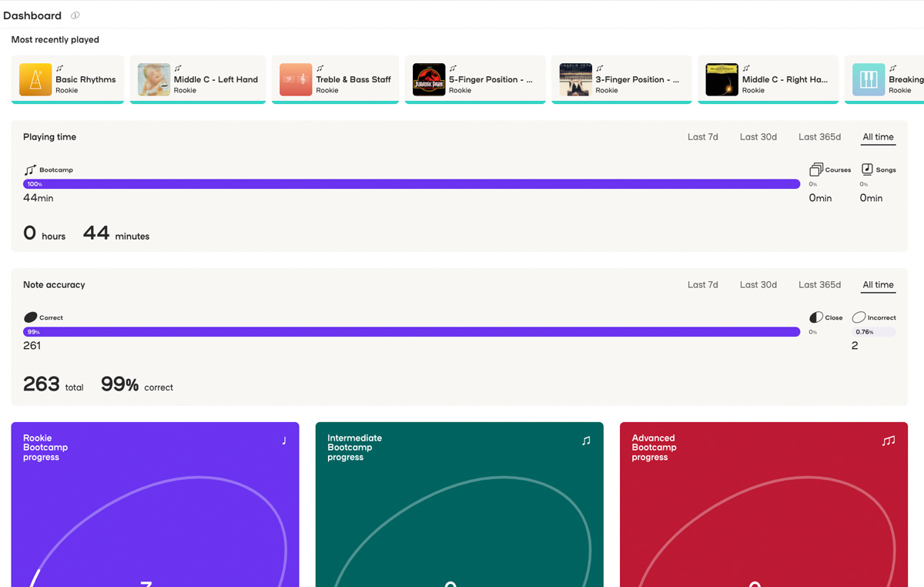Select Last 7d filter in Playing time
This screenshot has width=924, height=587.
(702, 136)
